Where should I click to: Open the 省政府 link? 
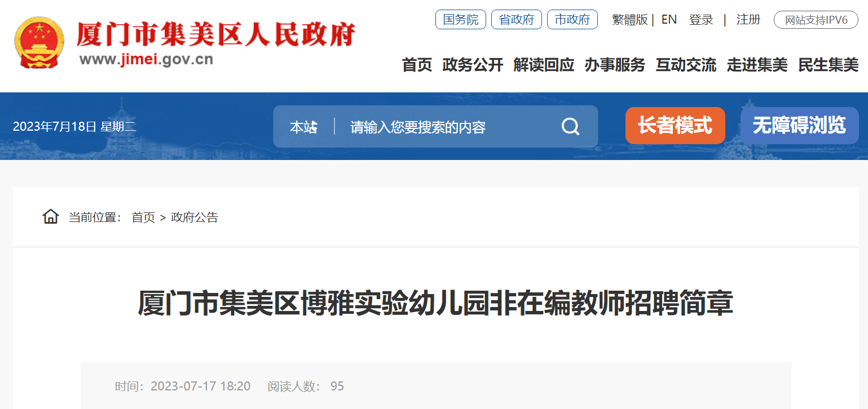coord(517,20)
